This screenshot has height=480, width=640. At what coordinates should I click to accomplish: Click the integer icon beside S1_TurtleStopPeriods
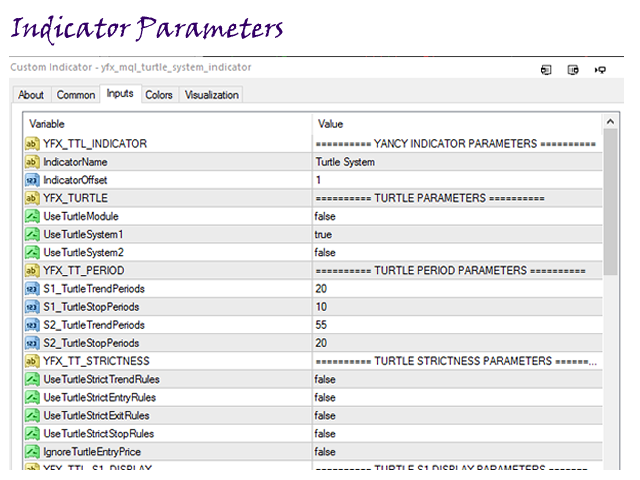click(32, 307)
